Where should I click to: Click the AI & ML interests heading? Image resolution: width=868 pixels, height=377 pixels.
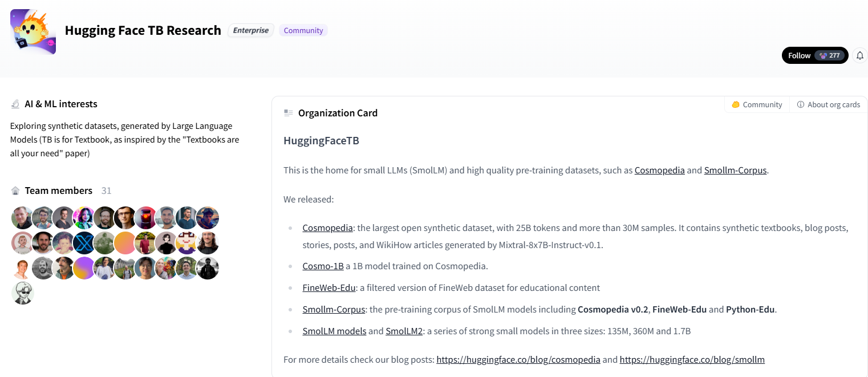[x=61, y=104]
